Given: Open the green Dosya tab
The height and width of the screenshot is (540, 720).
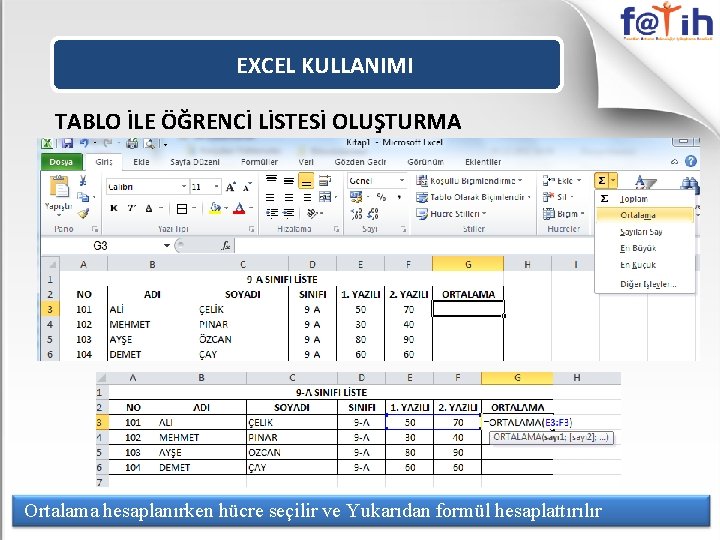Looking at the screenshot, I should [61, 162].
